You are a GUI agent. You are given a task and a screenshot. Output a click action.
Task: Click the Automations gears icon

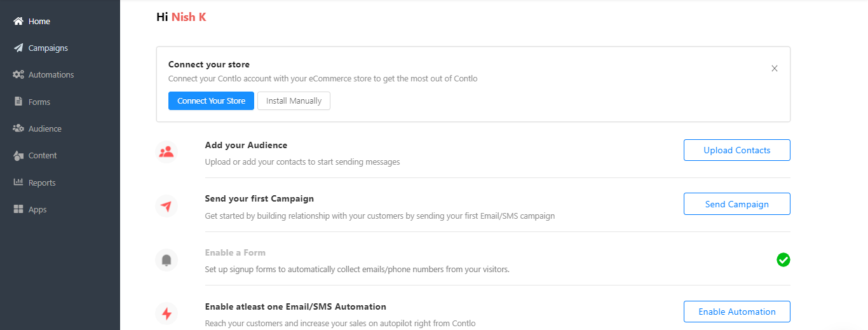18,74
